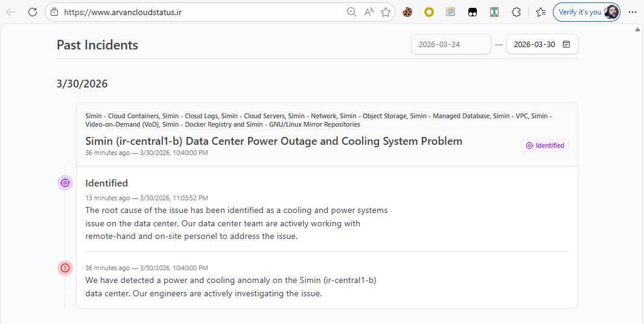Open the Simin Data Center Power Outage incident title
Screen dimensions: 644x324
tap(274, 141)
